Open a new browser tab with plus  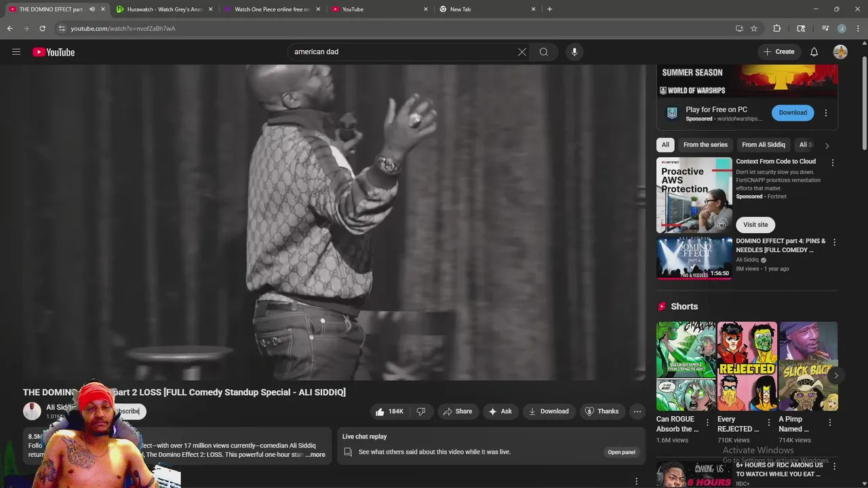point(550,9)
